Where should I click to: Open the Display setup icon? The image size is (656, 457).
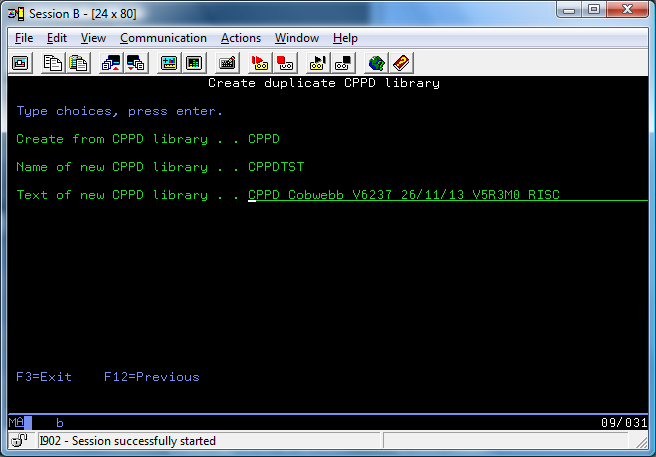[x=169, y=63]
